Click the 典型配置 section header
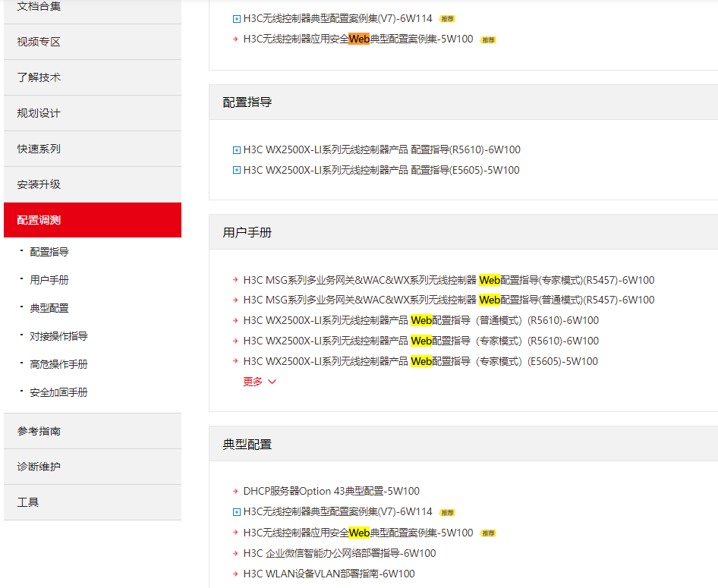 tap(247, 445)
